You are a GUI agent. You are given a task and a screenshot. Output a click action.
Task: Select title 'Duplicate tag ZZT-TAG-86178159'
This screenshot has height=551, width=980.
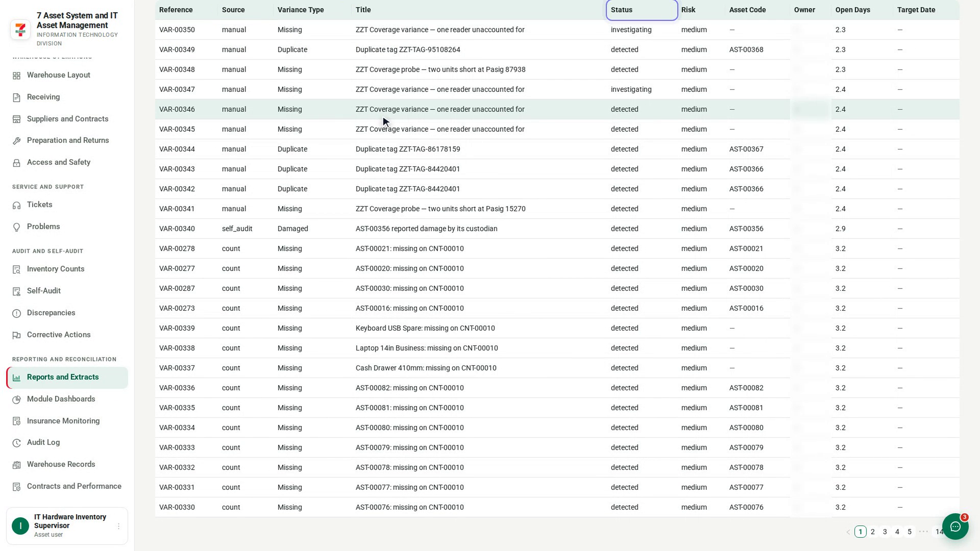point(408,149)
